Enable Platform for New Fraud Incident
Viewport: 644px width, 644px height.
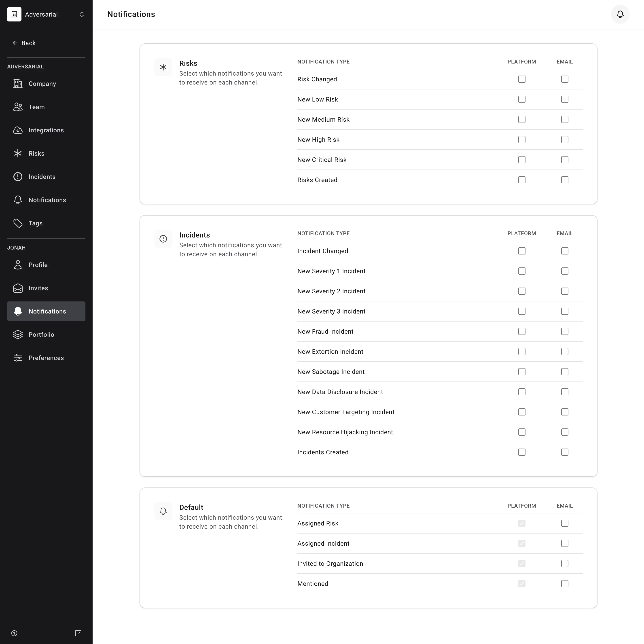(x=522, y=332)
